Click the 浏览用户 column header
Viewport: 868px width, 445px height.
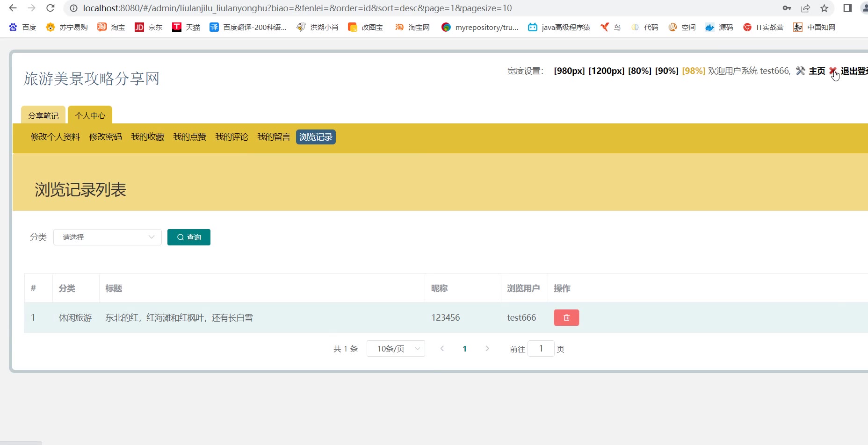523,288
